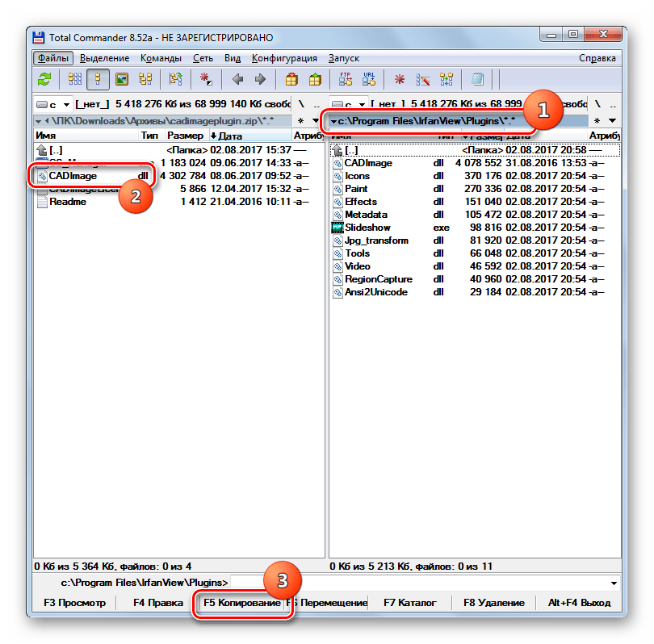Select Paint dll in the right panel
654x644 pixels.
[475, 189]
